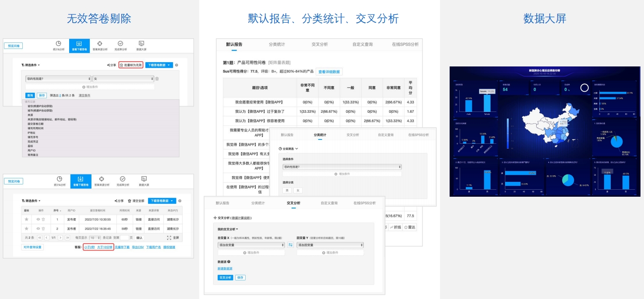Click the page number input field
Image resolution: width=644 pixels, height=299 pixels.
pos(124,238)
